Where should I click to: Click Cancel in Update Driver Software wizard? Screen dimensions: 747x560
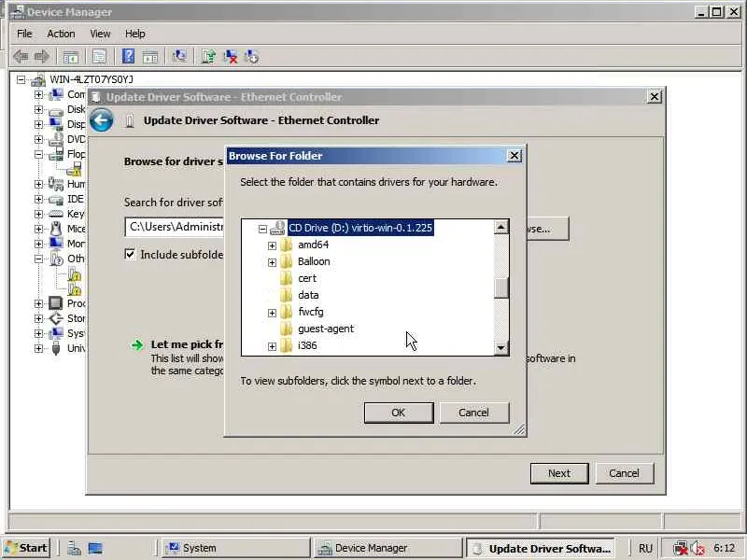(624, 473)
